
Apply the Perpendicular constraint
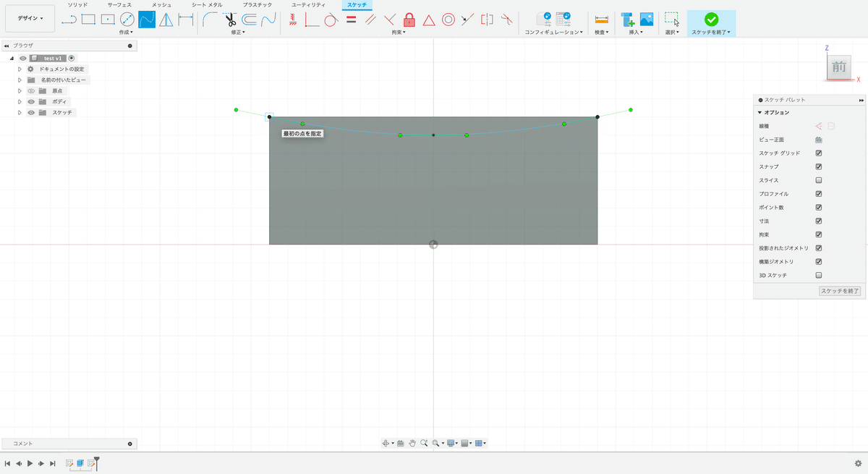click(x=390, y=20)
